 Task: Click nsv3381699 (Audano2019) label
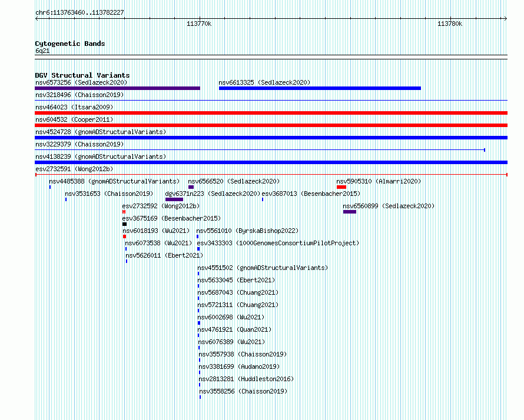click(x=239, y=366)
